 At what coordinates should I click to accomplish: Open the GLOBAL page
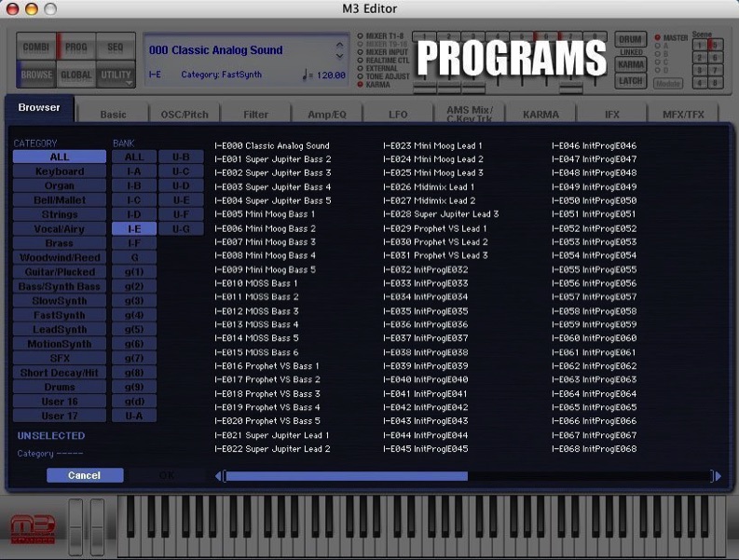(75, 75)
